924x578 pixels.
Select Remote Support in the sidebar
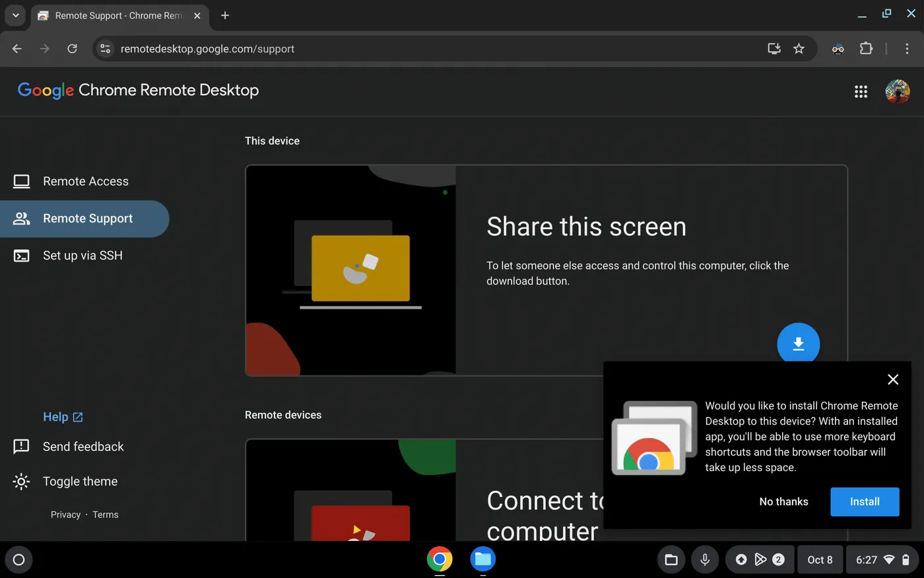(84, 219)
